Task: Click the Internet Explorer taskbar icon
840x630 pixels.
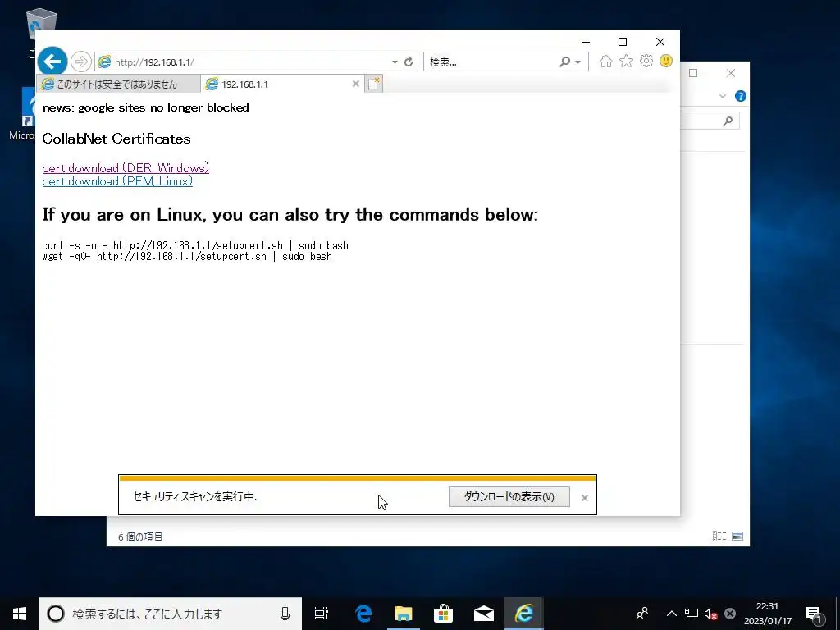Action: click(x=524, y=614)
